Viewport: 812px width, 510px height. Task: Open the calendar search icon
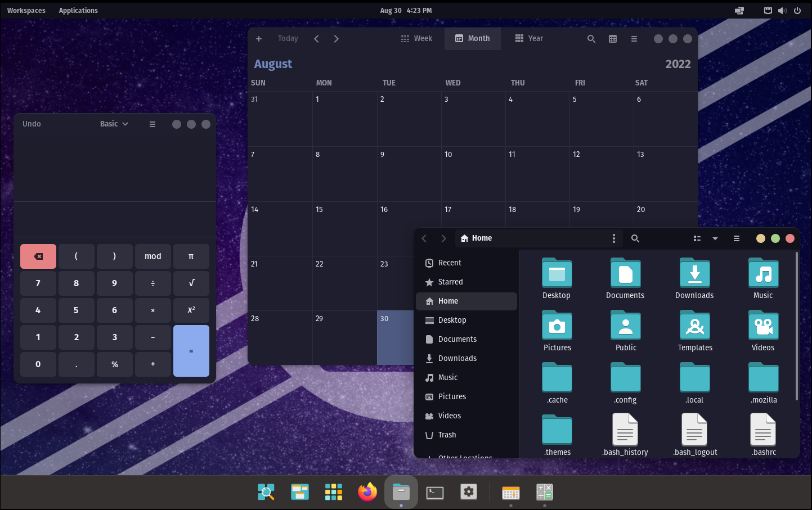tap(591, 39)
